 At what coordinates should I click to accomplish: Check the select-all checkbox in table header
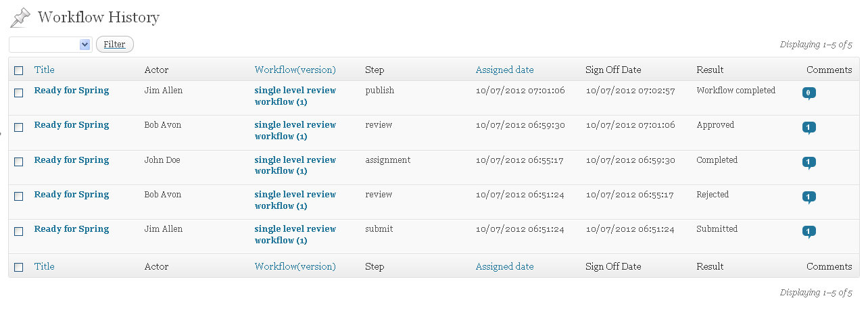(x=19, y=70)
